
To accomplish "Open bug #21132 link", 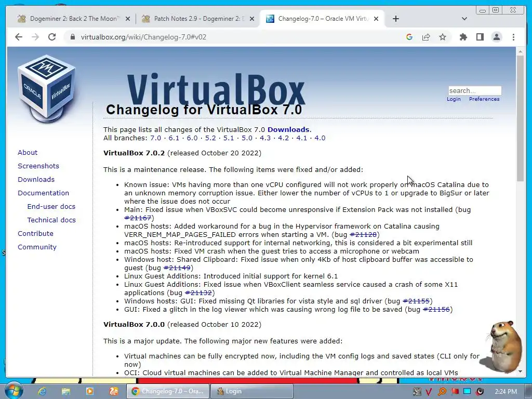I will (198, 293).
